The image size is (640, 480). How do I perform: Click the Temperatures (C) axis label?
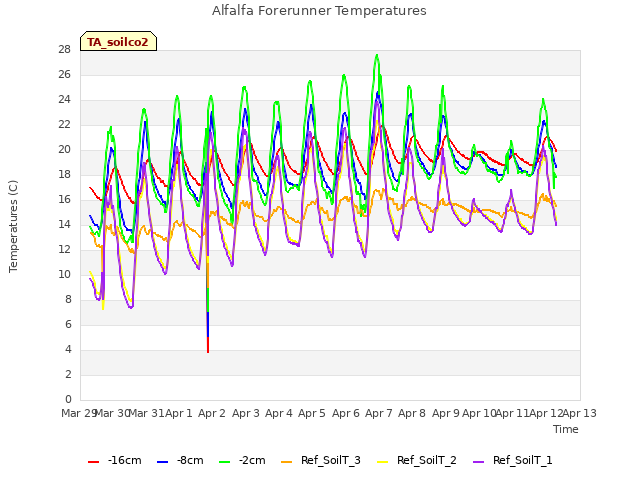13,226
